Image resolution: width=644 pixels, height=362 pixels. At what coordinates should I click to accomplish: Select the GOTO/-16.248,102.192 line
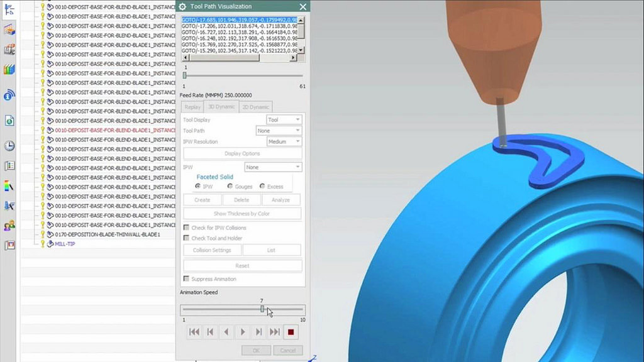click(240, 38)
